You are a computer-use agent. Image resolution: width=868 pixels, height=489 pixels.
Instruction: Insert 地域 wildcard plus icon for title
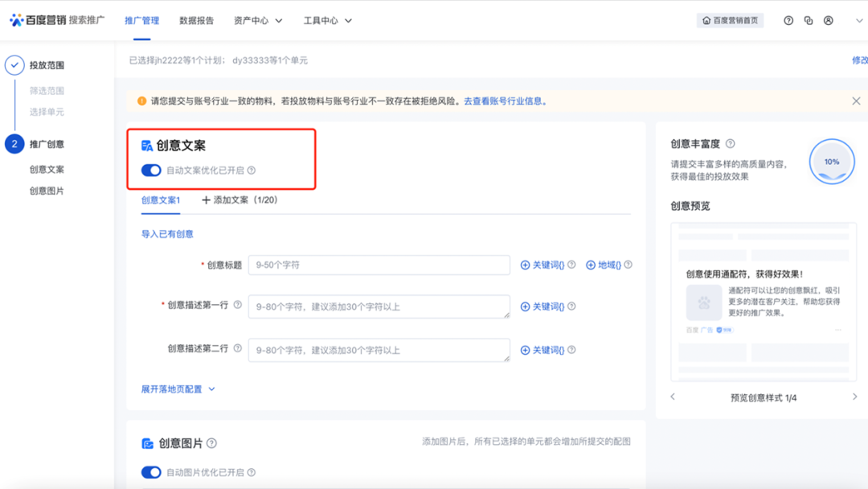coord(591,265)
